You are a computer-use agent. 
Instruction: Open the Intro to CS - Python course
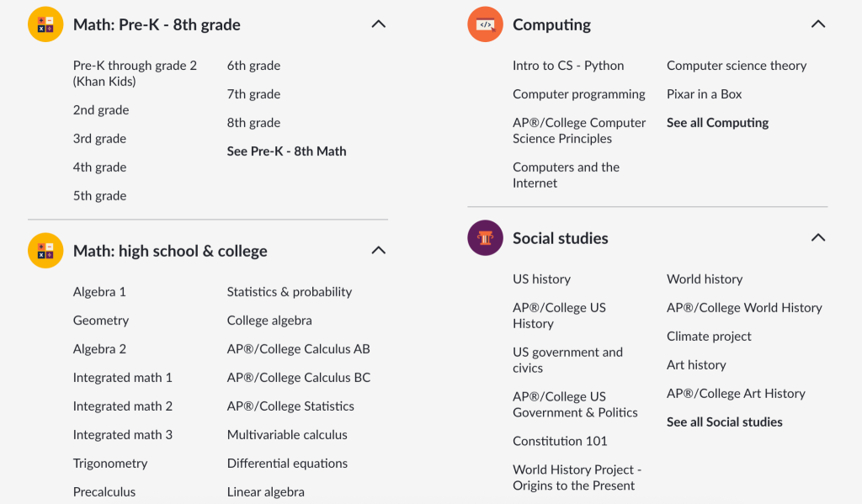click(568, 66)
